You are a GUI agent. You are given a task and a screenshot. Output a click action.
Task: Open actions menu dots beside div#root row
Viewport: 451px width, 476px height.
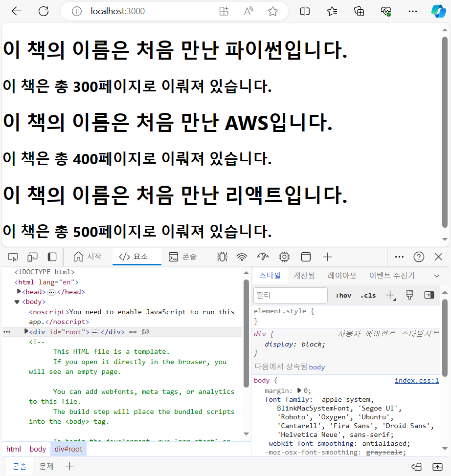click(x=7, y=332)
